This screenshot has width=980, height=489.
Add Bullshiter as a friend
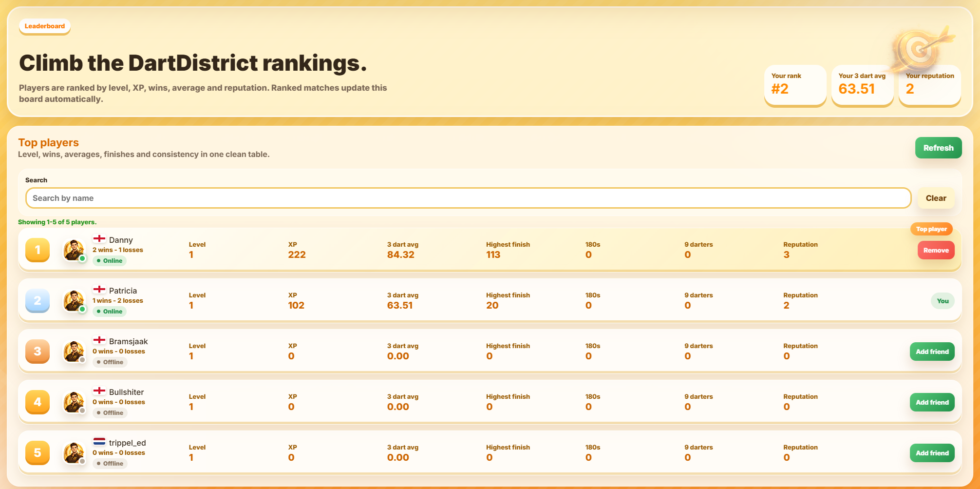click(932, 402)
